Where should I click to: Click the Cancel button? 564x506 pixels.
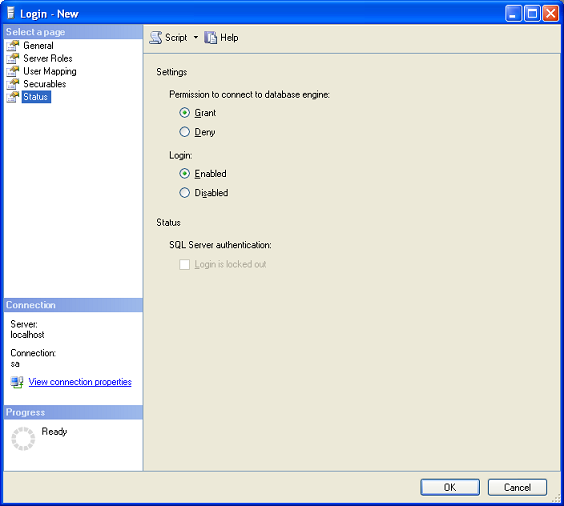coord(517,487)
